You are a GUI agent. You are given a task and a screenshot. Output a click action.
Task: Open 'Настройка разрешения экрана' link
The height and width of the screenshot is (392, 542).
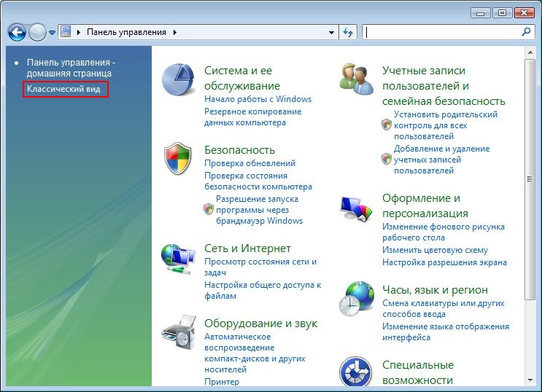click(444, 262)
